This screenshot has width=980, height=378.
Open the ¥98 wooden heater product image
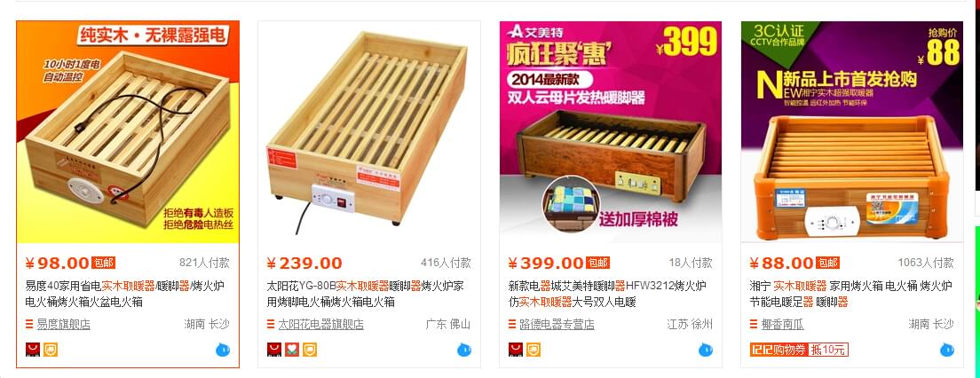click(x=128, y=132)
